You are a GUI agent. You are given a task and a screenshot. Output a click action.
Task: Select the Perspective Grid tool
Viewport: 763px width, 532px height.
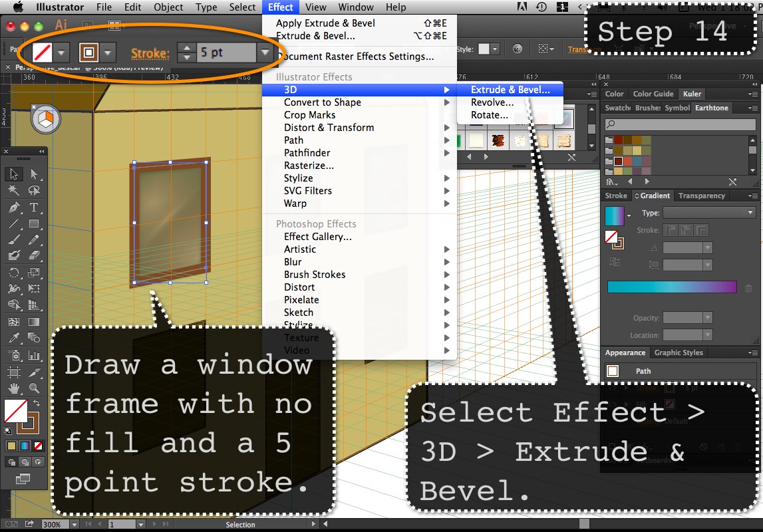click(x=33, y=305)
